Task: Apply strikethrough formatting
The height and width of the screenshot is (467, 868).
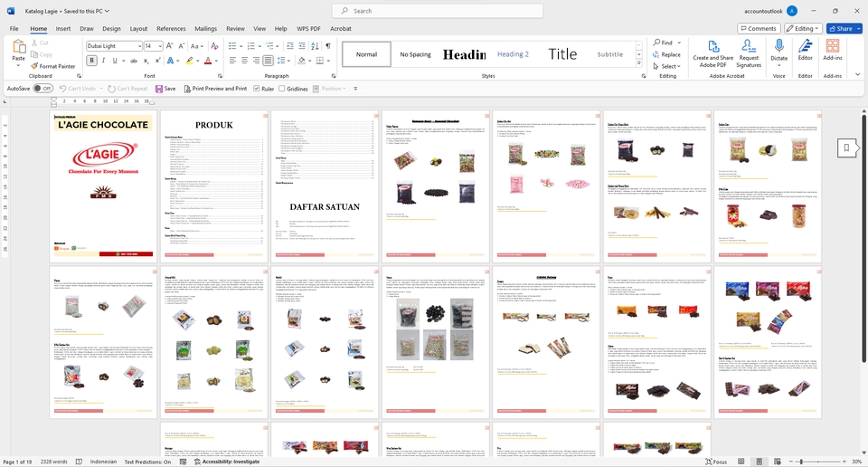Action: click(134, 61)
